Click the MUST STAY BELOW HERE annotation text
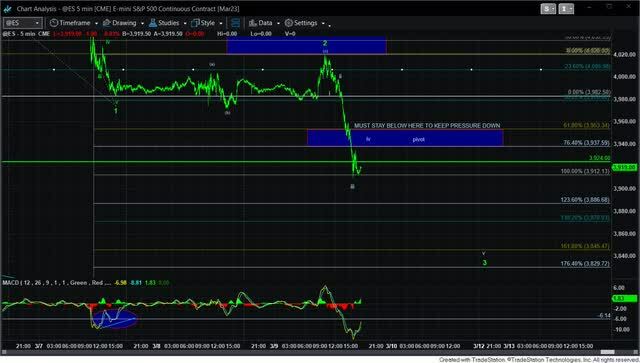640x363 pixels. click(427, 125)
